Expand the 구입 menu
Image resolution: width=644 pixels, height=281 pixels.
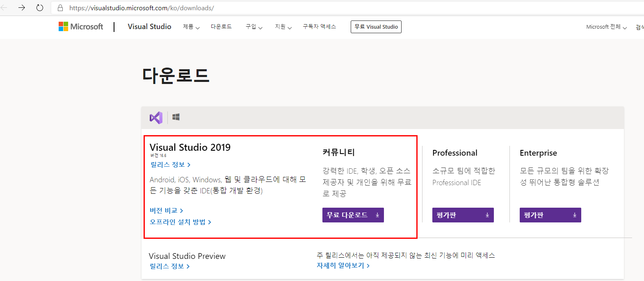pyautogui.click(x=254, y=27)
